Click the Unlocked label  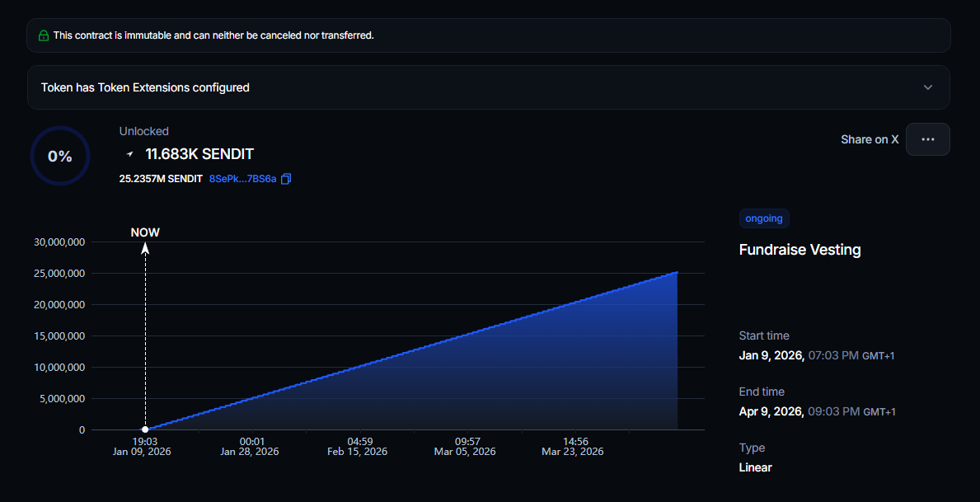(x=143, y=131)
